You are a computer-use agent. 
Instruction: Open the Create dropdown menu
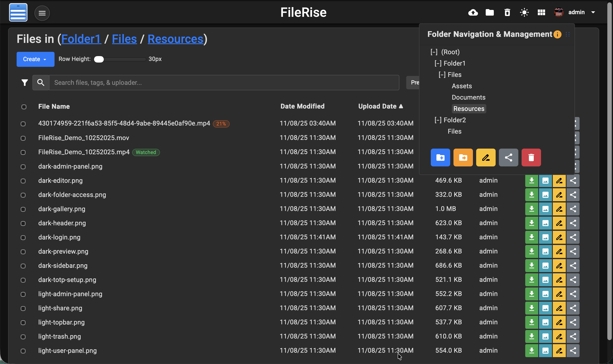[35, 59]
